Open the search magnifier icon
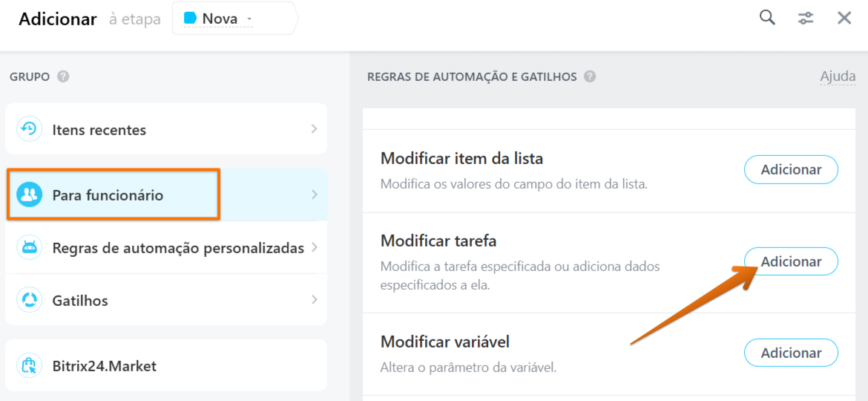 [x=766, y=18]
